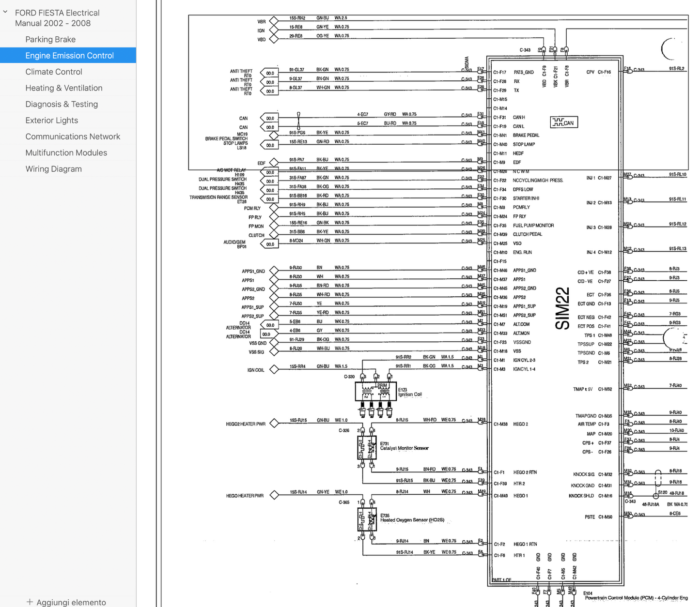
Task: Select Engine Emission Control in sidebar
Action: click(x=69, y=56)
